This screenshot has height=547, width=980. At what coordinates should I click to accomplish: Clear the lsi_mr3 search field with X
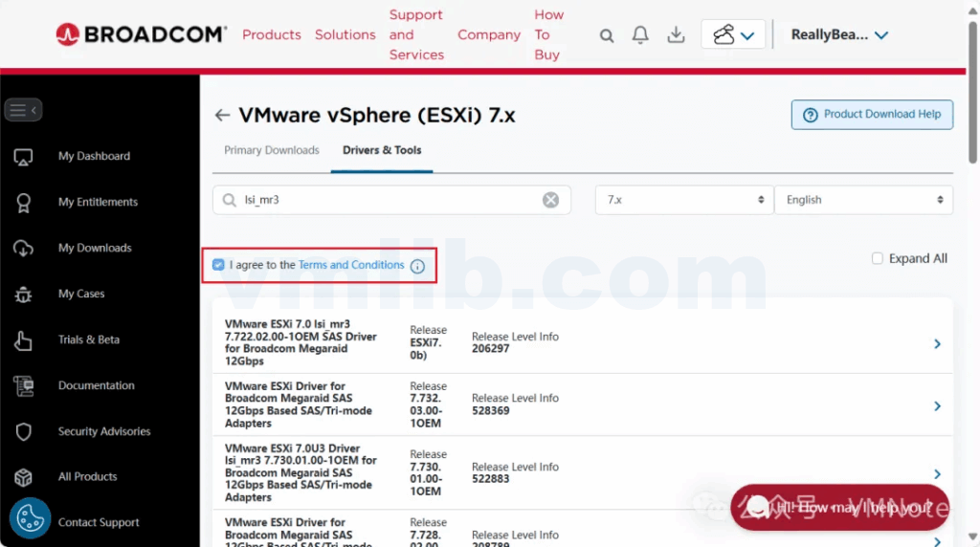pos(551,200)
